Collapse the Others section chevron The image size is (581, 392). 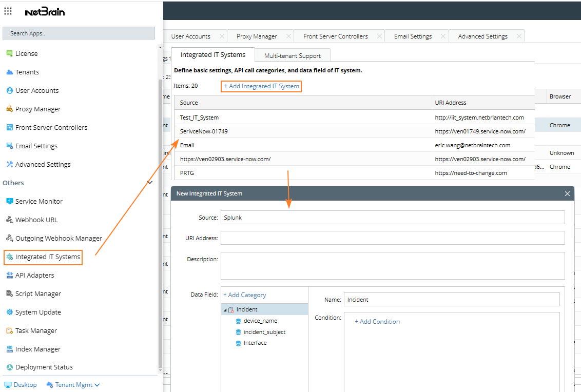tap(150, 182)
